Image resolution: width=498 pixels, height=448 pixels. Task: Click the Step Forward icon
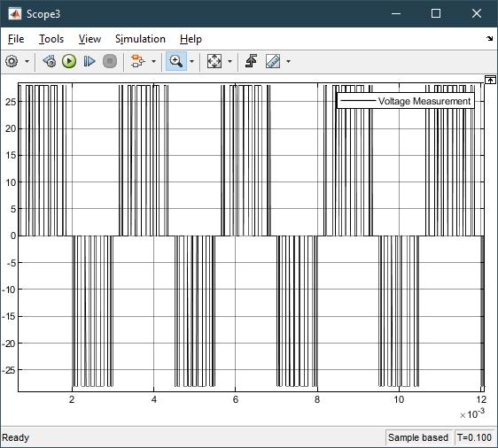pos(89,61)
